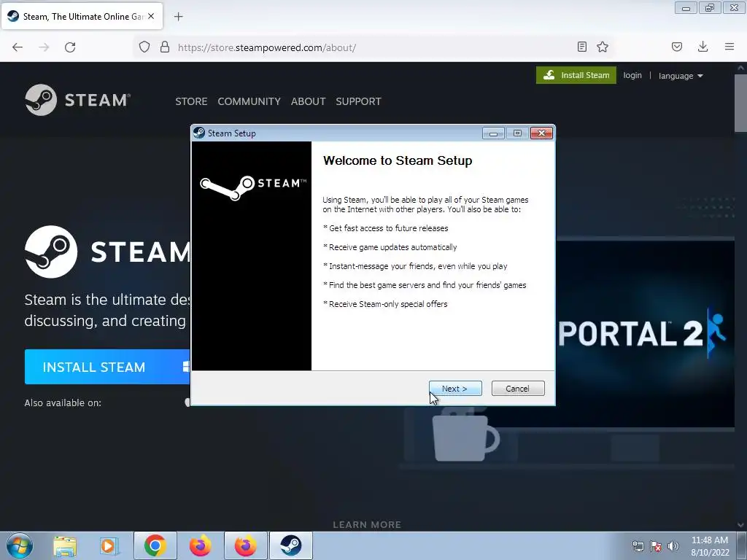Screen dimensions: 747x560
Task: Minimize the Firefox browser window
Action: (x=686, y=8)
